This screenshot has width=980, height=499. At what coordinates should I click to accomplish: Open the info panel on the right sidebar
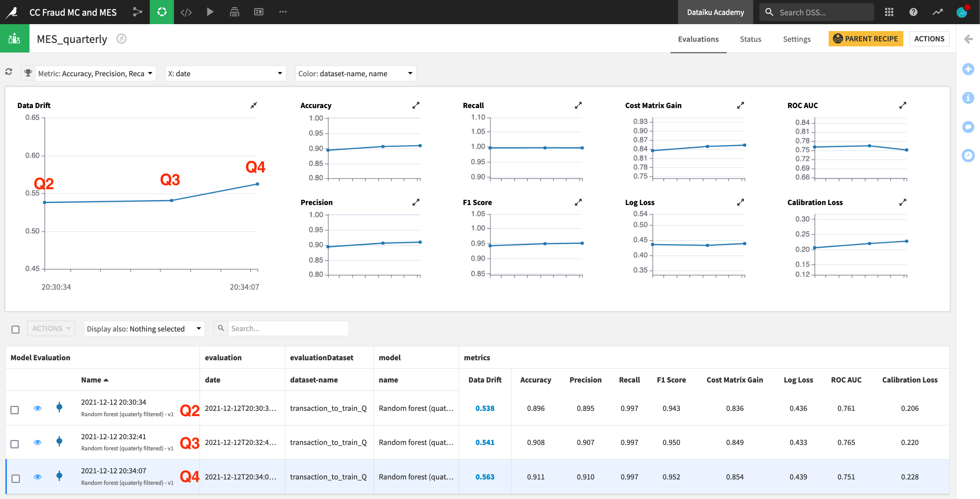(x=969, y=98)
